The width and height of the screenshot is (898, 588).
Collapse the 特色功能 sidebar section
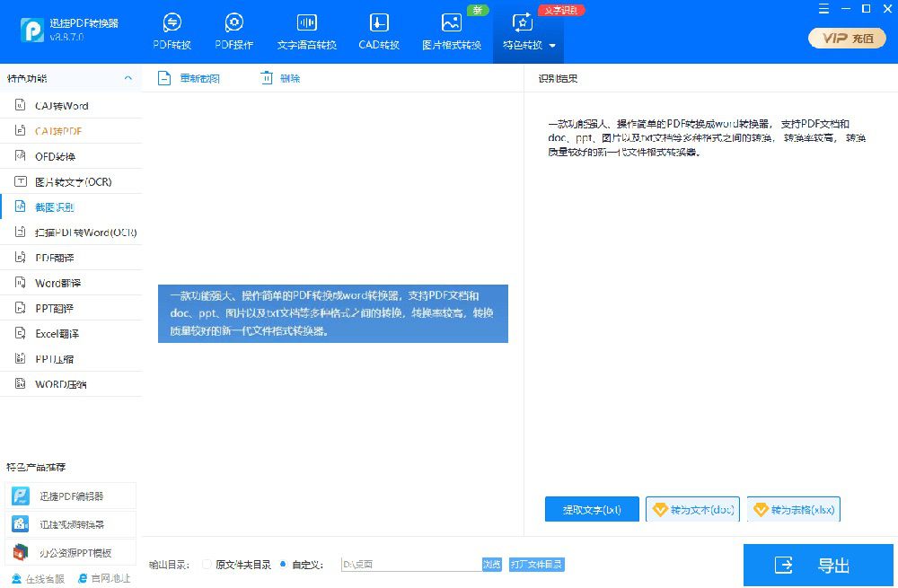[x=128, y=78]
